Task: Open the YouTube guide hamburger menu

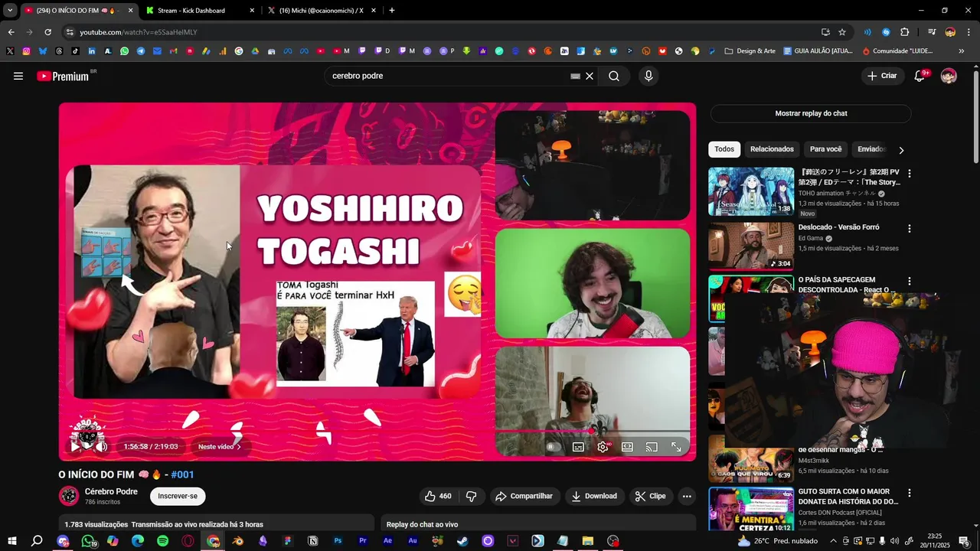Action: pos(18,76)
